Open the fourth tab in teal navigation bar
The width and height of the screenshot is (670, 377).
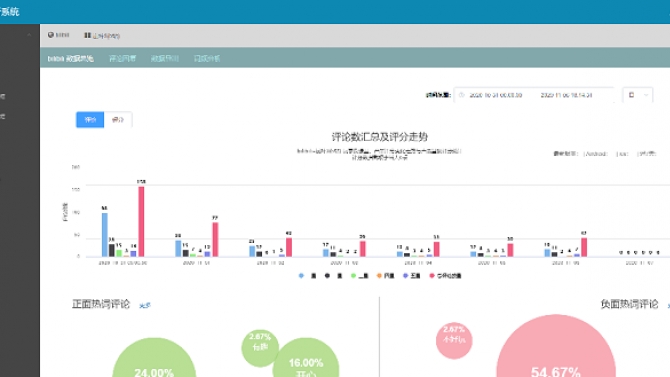click(x=207, y=59)
